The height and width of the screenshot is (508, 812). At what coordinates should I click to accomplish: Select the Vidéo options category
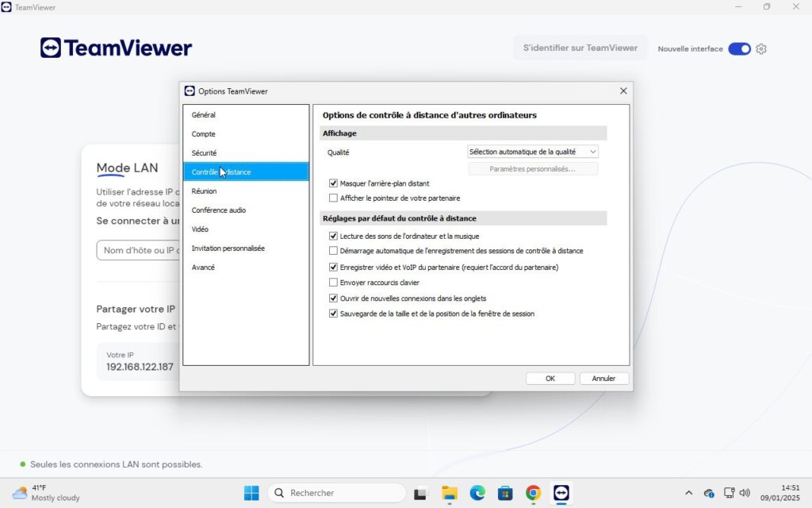coord(246,229)
